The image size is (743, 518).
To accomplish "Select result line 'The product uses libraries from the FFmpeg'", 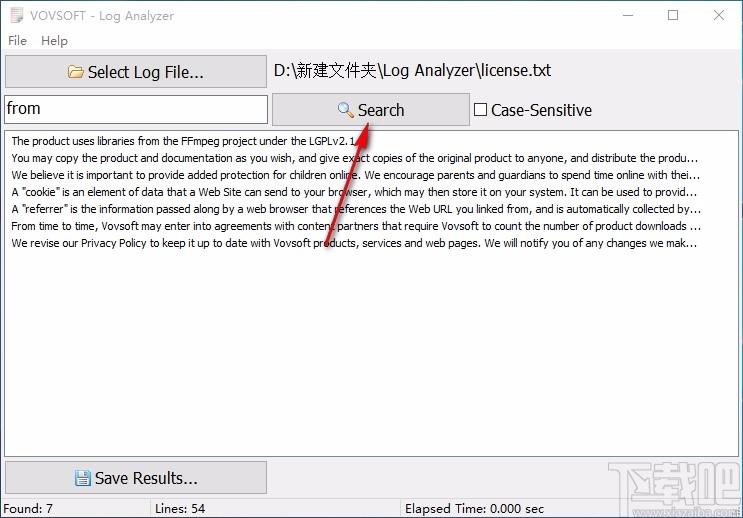I will 183,141.
